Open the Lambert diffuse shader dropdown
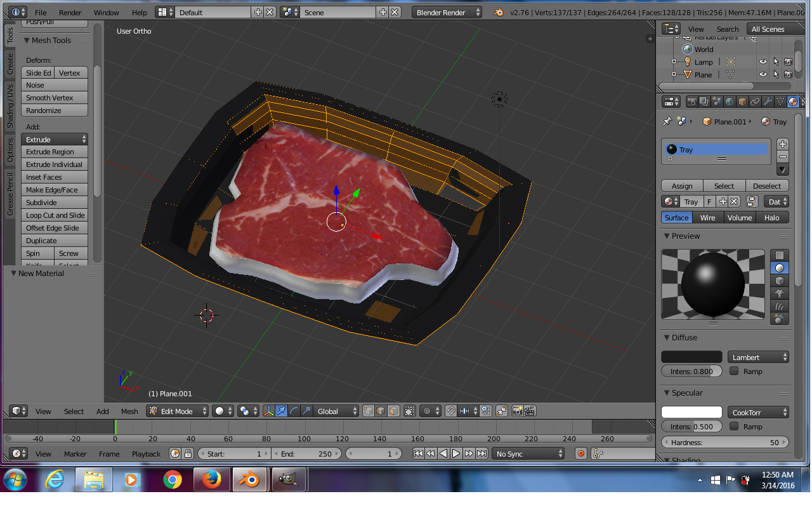The width and height of the screenshot is (812, 508). tap(758, 357)
